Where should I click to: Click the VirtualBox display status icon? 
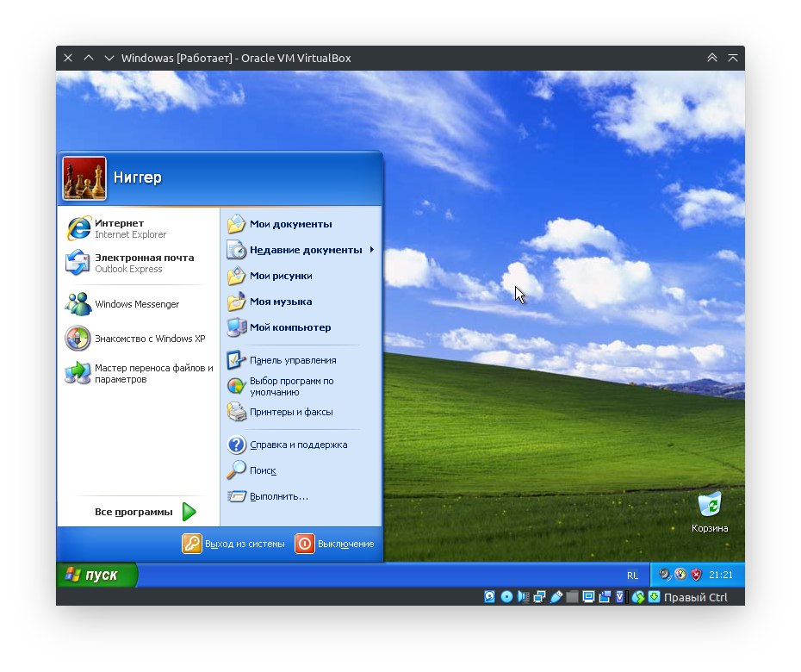(x=588, y=596)
